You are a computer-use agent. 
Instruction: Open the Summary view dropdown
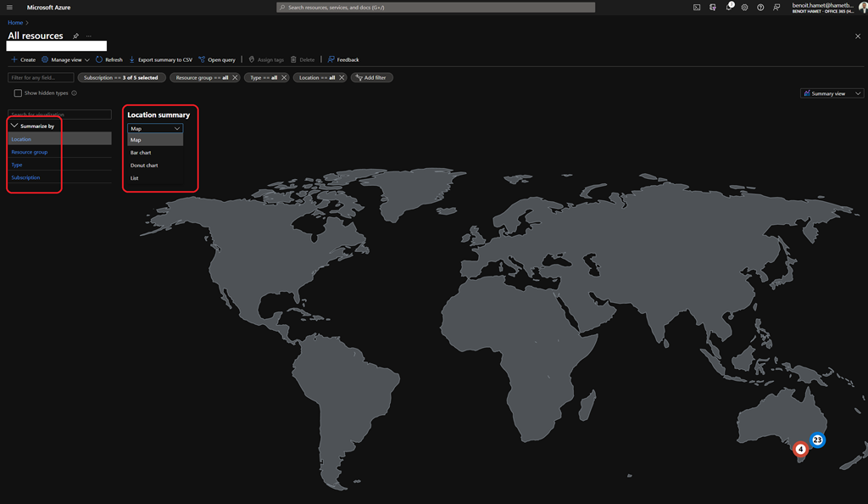(832, 93)
